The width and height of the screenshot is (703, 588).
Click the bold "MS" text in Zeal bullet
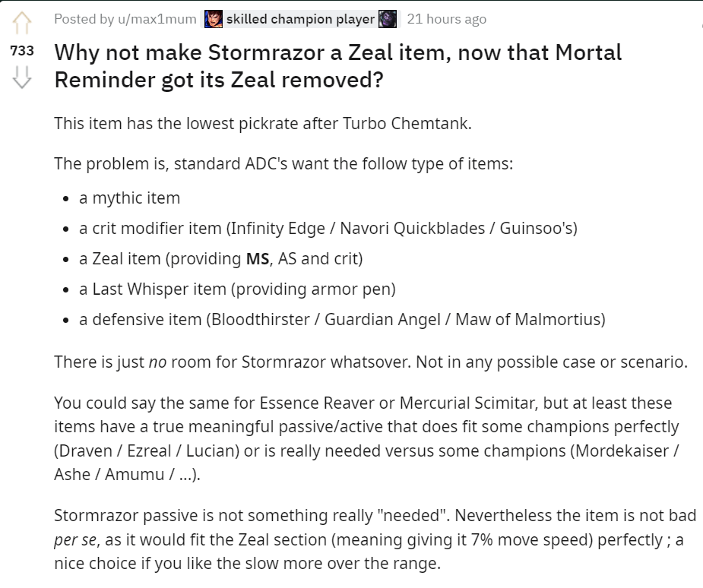(258, 259)
